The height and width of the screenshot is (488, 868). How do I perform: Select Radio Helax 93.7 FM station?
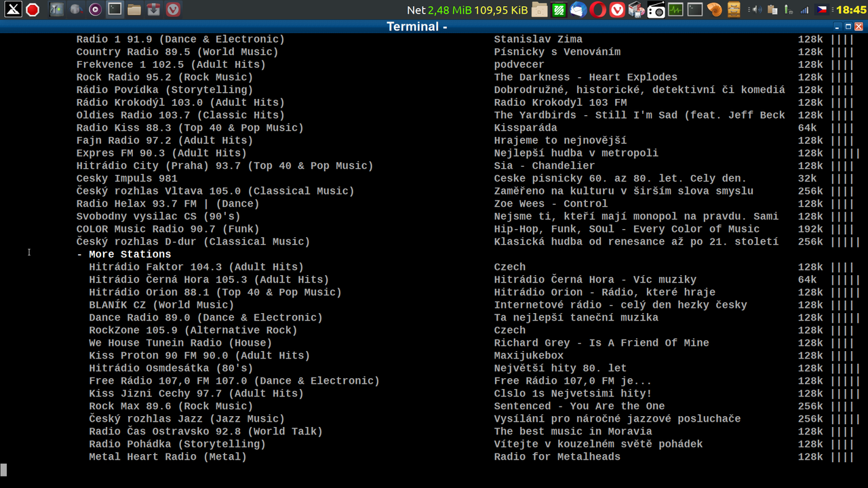coord(167,203)
